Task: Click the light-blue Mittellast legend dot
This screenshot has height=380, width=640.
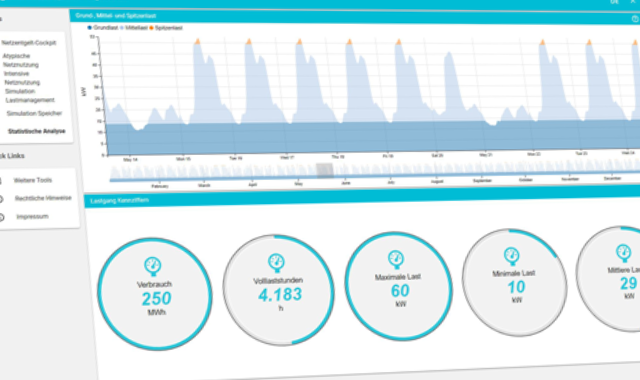Action: [122, 28]
